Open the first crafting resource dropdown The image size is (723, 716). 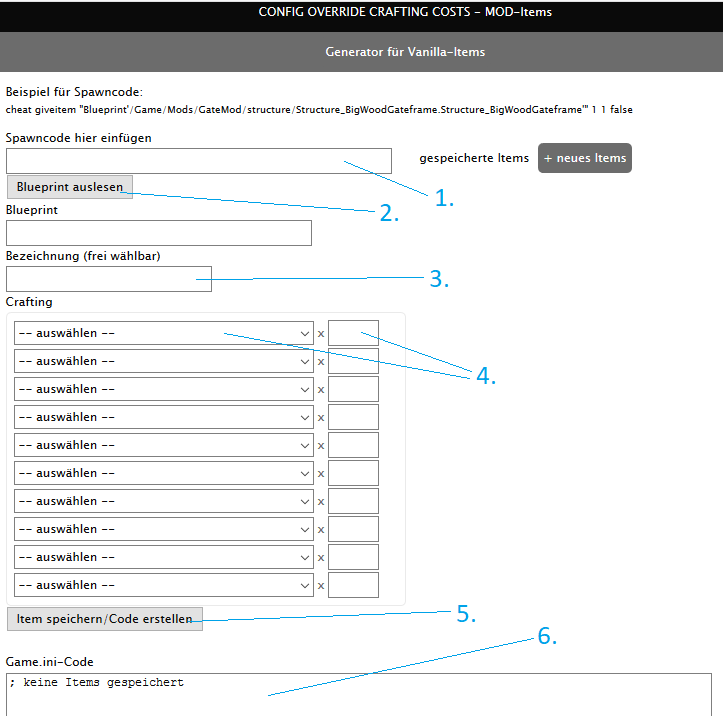point(164,333)
